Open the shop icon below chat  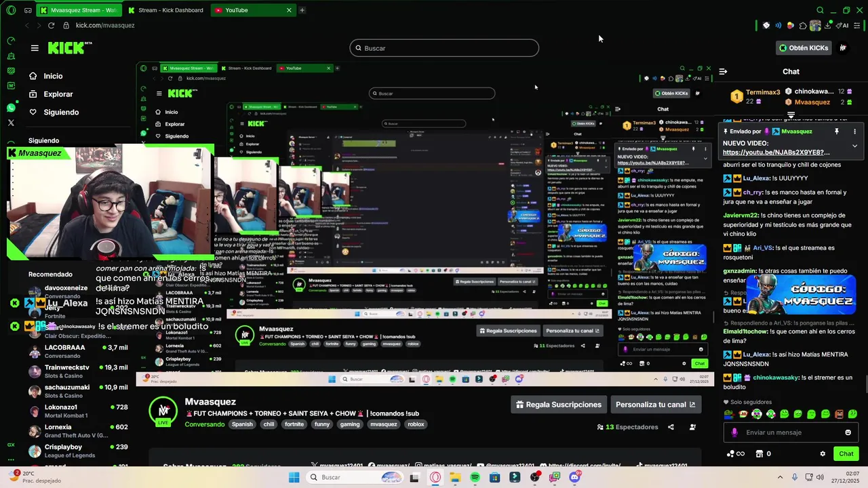(759, 453)
